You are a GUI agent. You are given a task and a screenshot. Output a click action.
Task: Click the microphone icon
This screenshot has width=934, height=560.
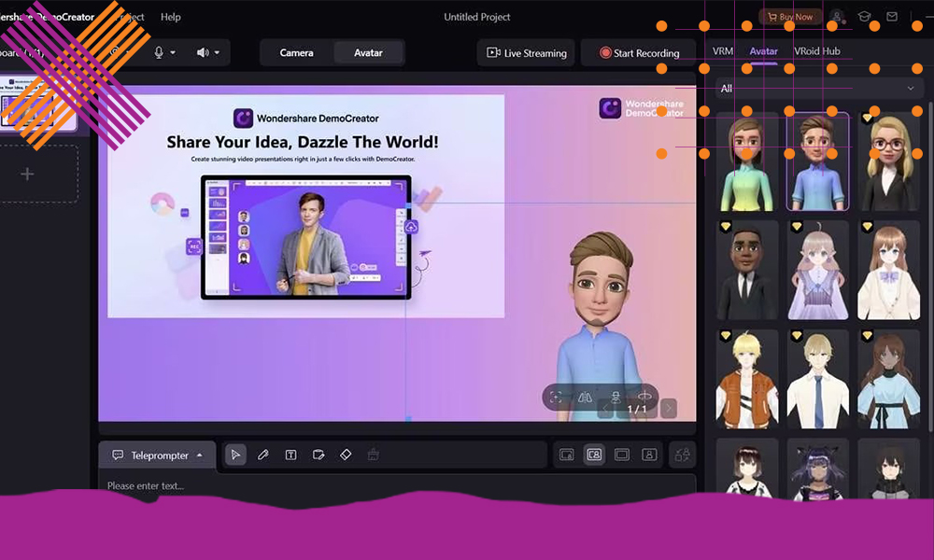pos(159,52)
